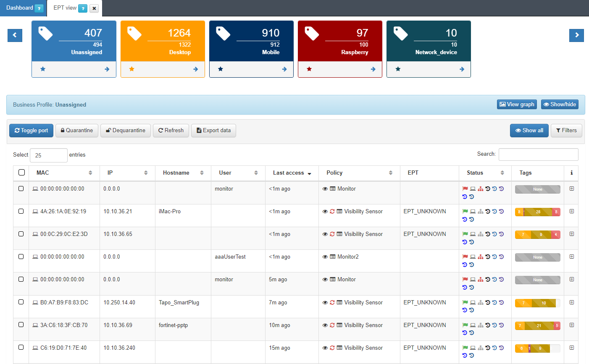The width and height of the screenshot is (589, 364).
Task: Check the box for MAC 4A:26:1A:0E:92:19
Action: (21, 211)
